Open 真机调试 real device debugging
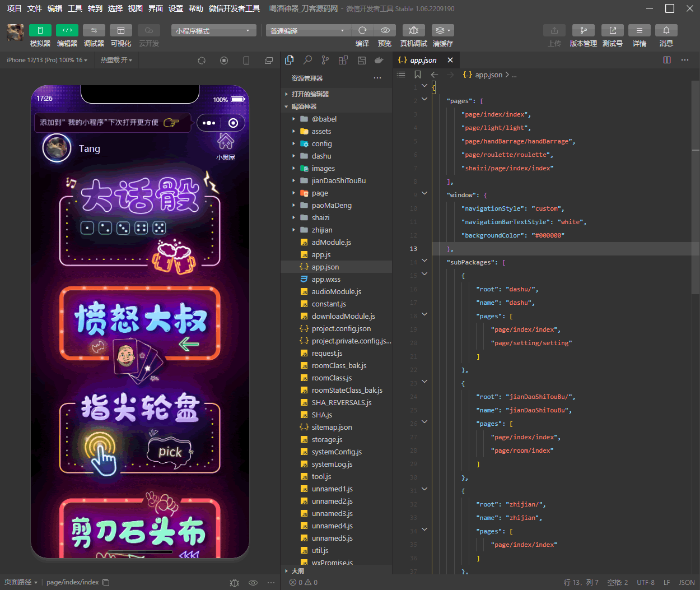The image size is (700, 590). (413, 30)
